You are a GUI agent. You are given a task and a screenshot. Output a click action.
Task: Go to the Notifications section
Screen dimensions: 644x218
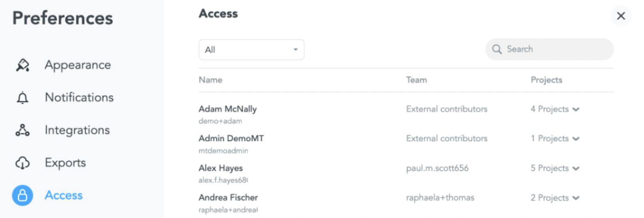(x=79, y=98)
